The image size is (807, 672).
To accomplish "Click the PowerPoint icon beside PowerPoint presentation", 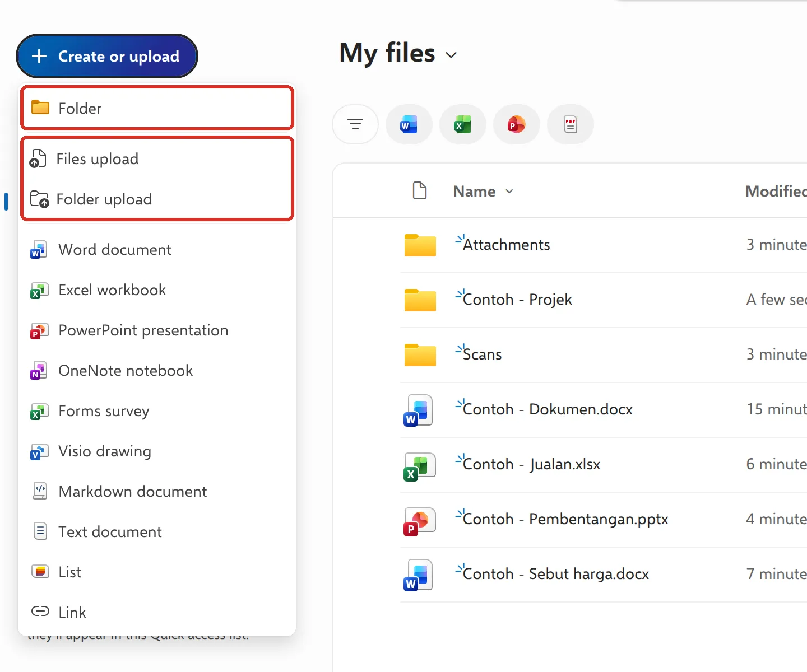I will (39, 330).
